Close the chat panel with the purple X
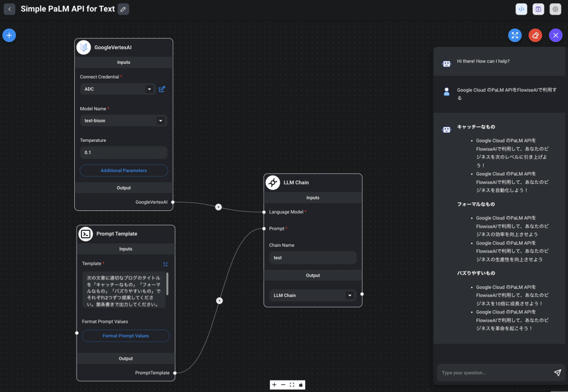Viewport: 568px width, 392px height. pyautogui.click(x=556, y=35)
